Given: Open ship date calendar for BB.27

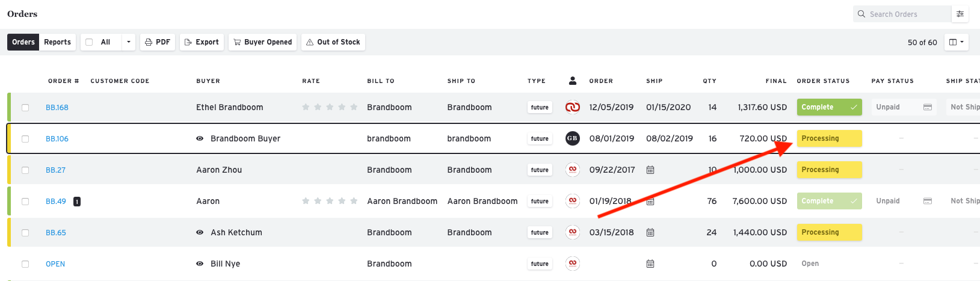Looking at the screenshot, I should 650,170.
